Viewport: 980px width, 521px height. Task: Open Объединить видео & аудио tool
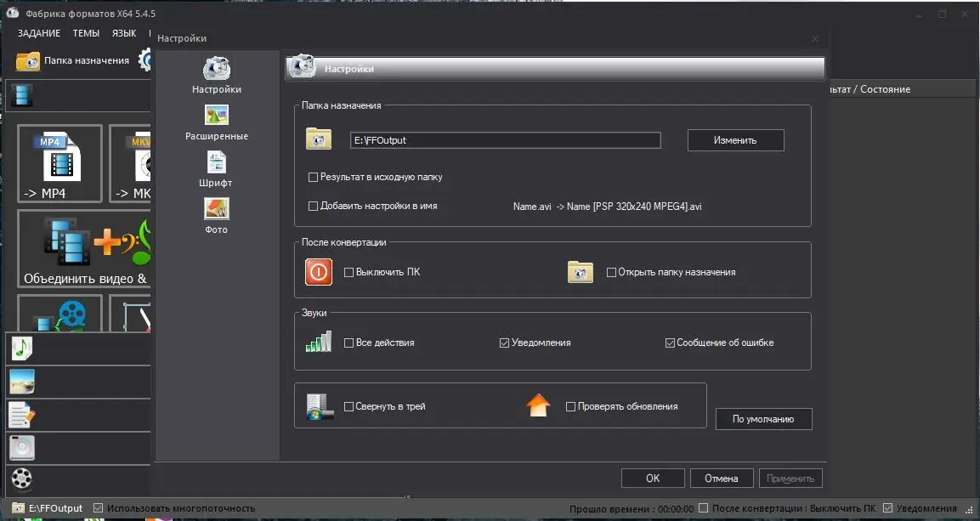coord(84,249)
